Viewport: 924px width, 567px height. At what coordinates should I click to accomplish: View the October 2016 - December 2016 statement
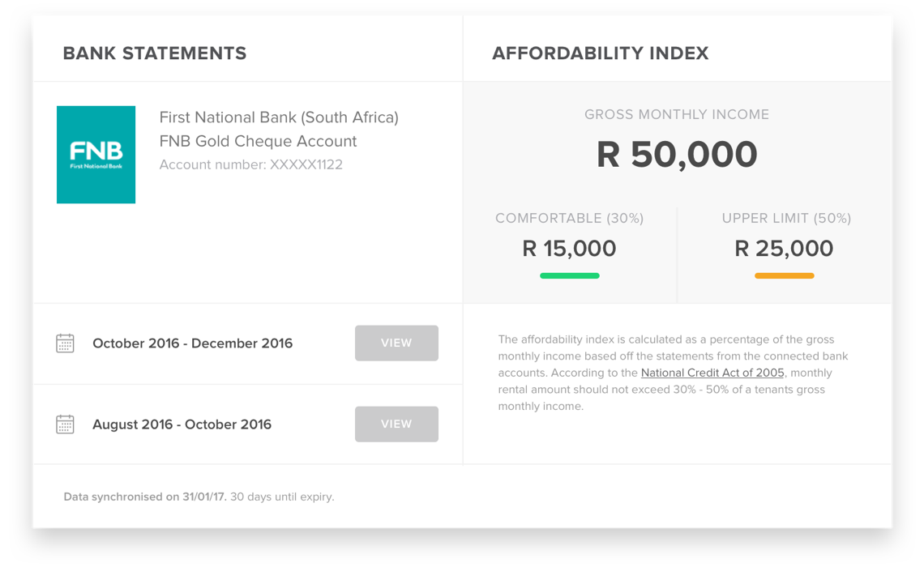pyautogui.click(x=396, y=343)
